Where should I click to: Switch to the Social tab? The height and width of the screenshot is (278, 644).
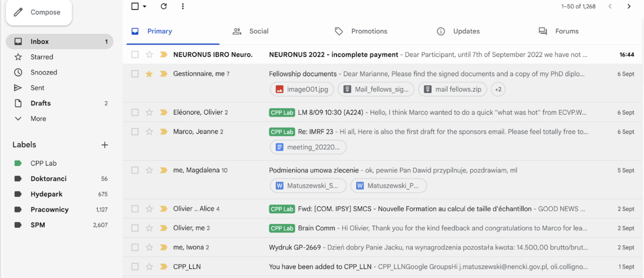[250, 31]
